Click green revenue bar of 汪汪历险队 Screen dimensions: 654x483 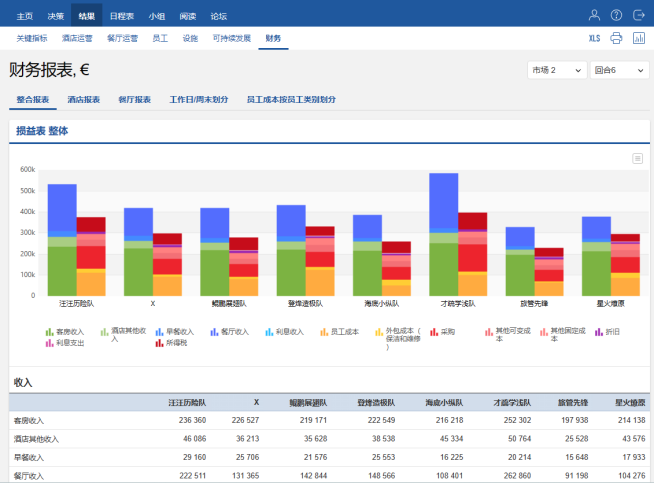[x=62, y=271]
